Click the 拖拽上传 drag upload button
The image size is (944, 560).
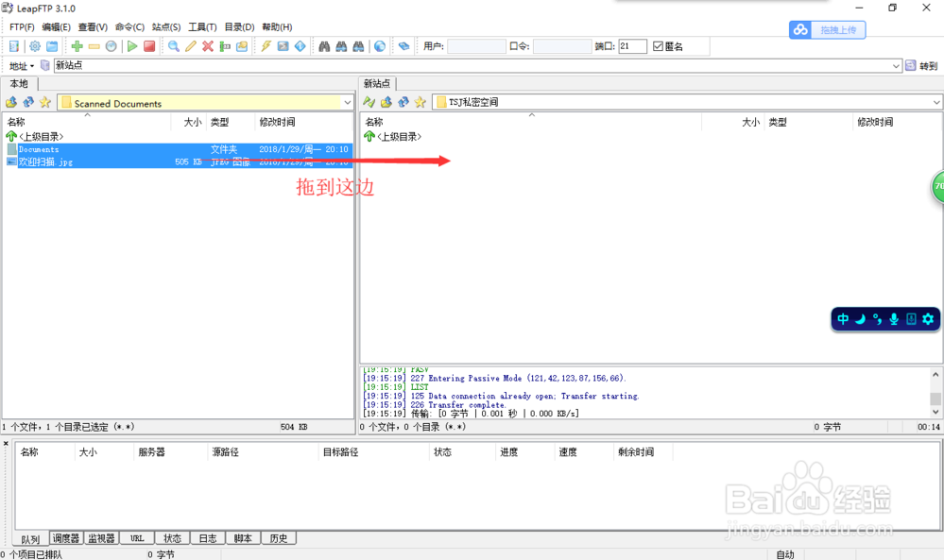(828, 30)
